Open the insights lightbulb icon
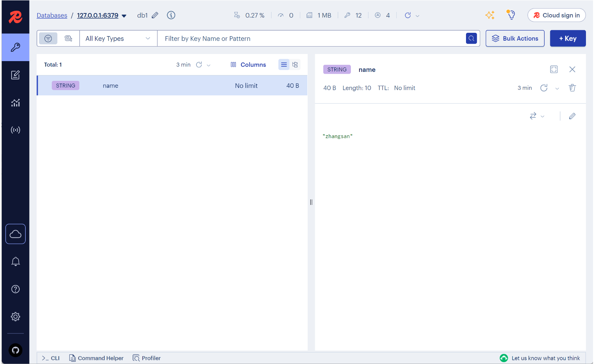This screenshot has width=596, height=364. 511,15
